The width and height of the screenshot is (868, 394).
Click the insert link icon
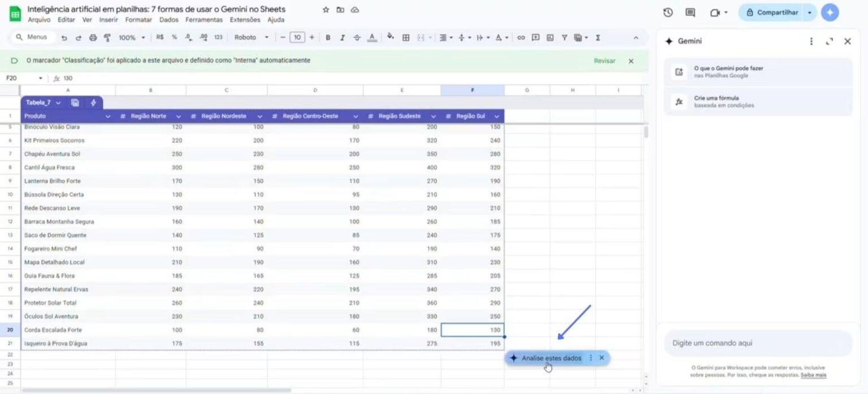pyautogui.click(x=521, y=38)
